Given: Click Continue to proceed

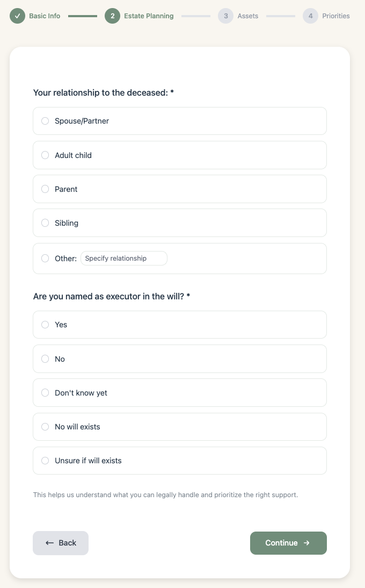Looking at the screenshot, I should coord(288,543).
